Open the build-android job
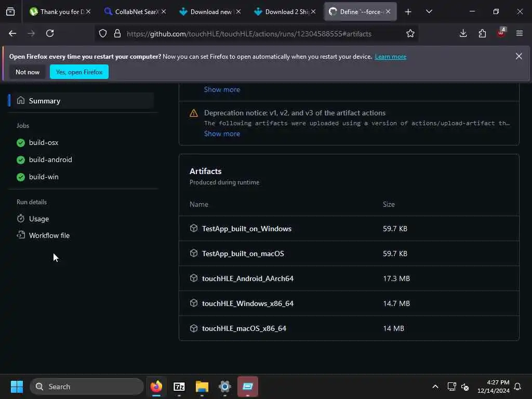 (x=50, y=159)
